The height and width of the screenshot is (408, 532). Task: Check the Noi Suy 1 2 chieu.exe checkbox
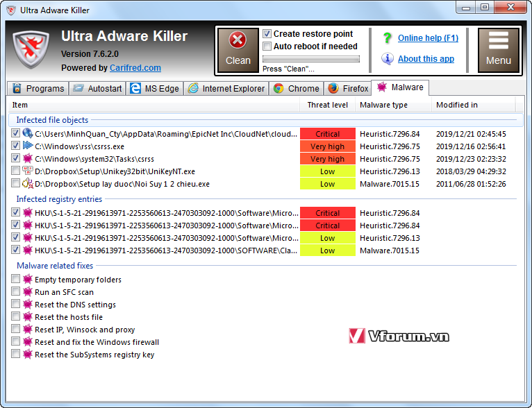coord(15,183)
